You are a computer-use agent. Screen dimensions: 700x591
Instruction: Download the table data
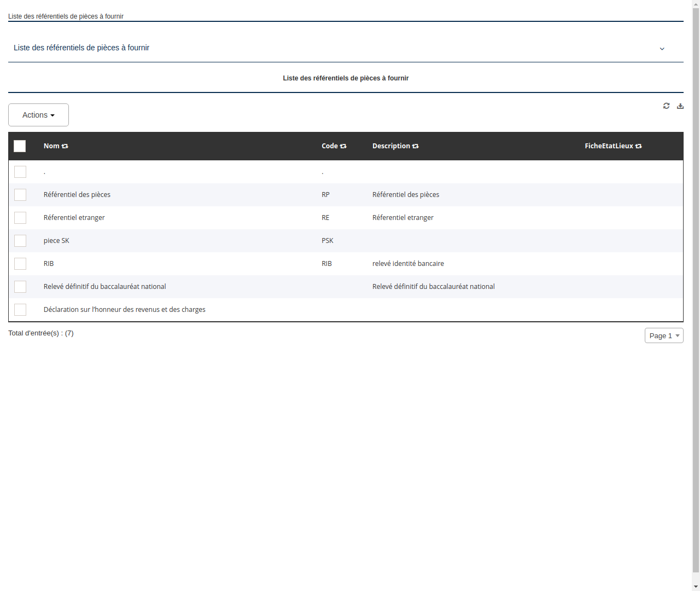tap(680, 106)
